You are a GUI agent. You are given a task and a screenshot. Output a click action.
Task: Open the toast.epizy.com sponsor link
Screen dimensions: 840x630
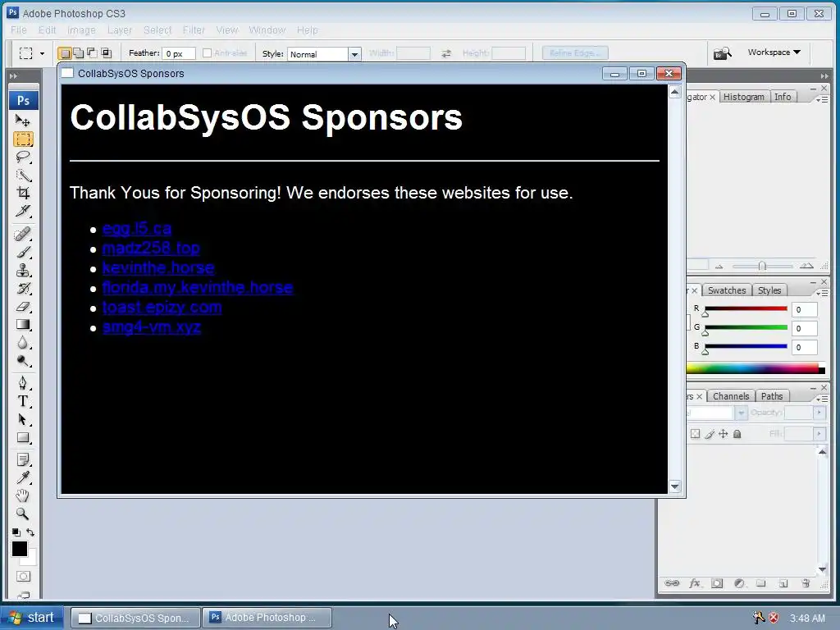162,308
